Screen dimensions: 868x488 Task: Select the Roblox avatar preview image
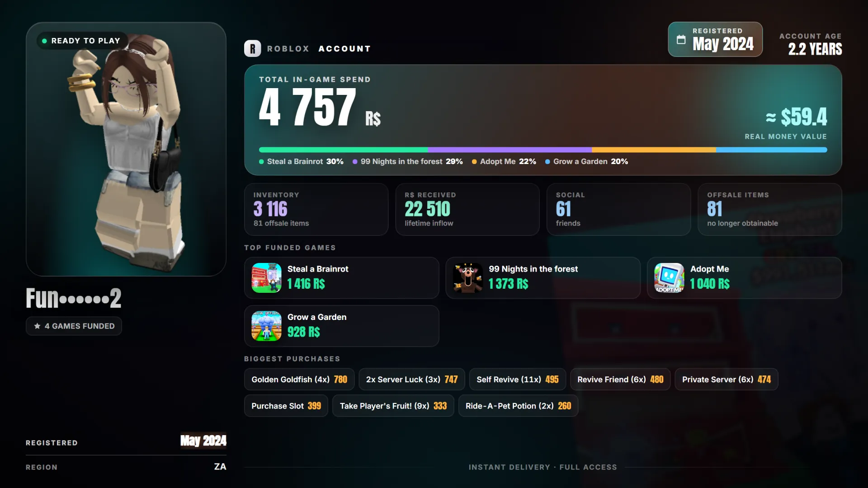coord(126,149)
